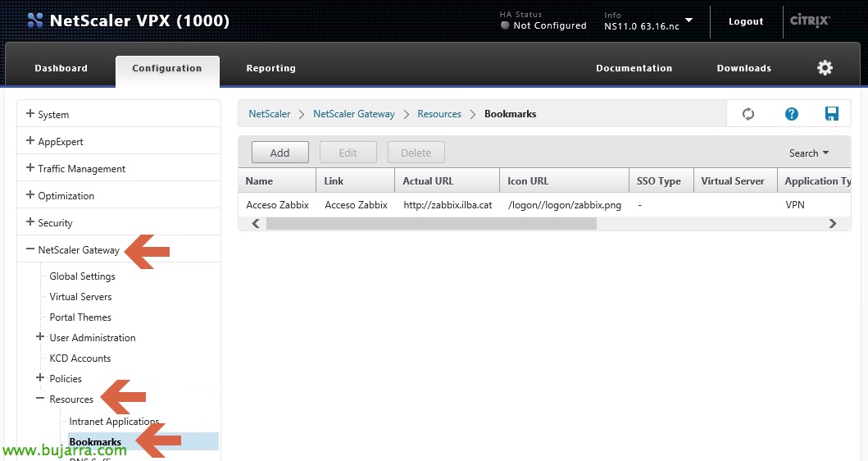The height and width of the screenshot is (461, 868).
Task: Select the Acceso Zabbix name cell
Action: click(277, 205)
